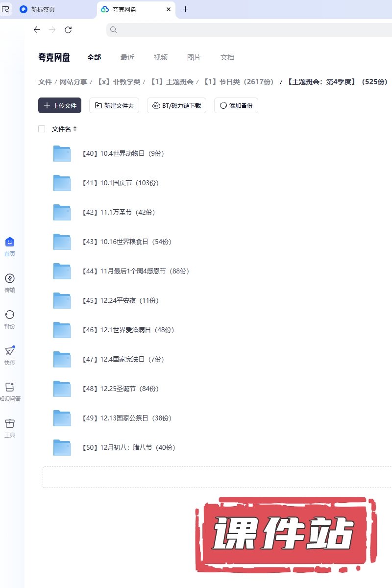Image resolution: width=392 pixels, height=588 pixels.
Task: Switch to the 文档 tab
Action: click(x=227, y=57)
